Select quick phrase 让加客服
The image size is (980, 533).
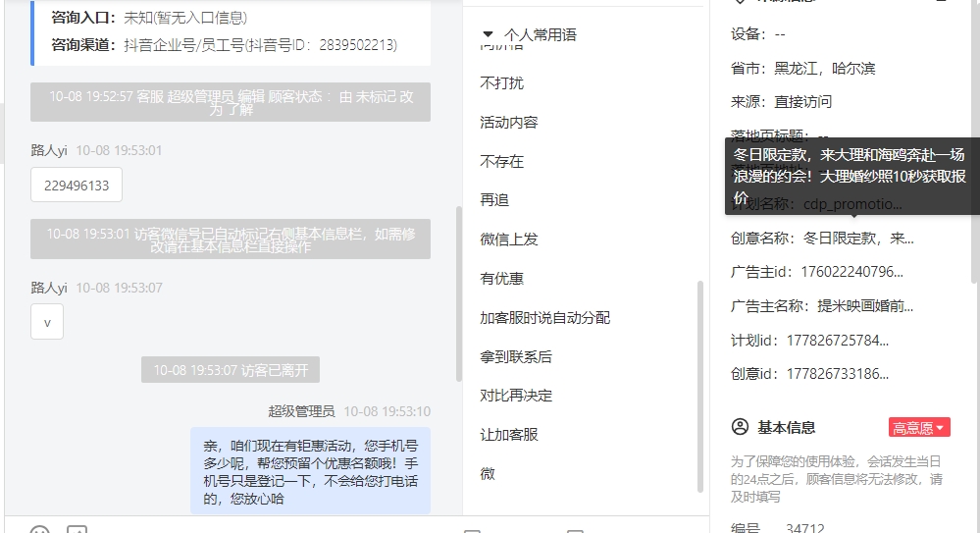click(x=509, y=435)
